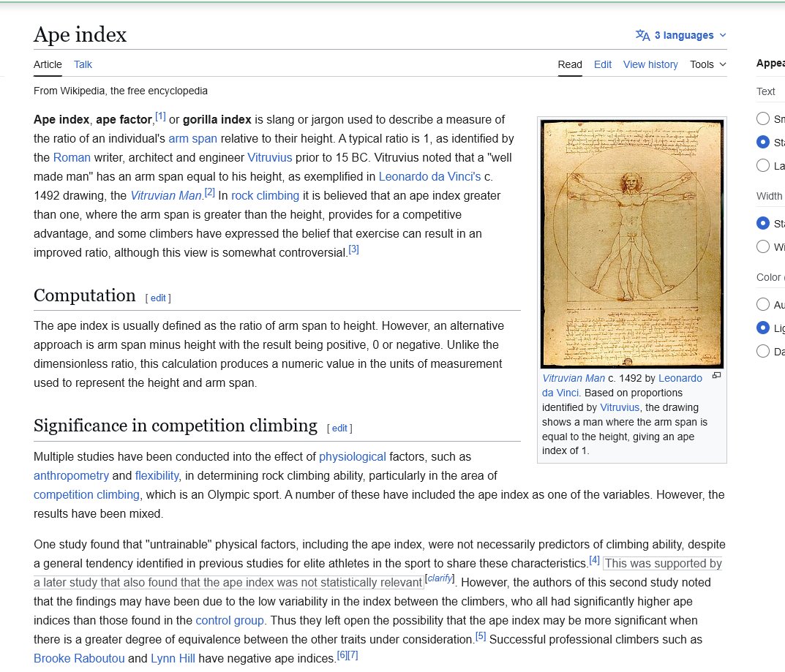
Task: Click the Article tab
Action: pos(48,64)
